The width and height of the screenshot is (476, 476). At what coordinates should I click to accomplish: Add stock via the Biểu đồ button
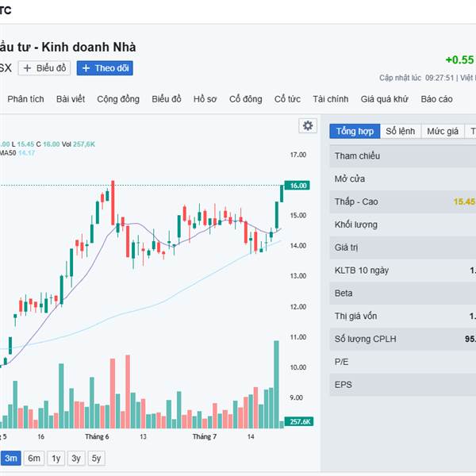[x=44, y=68]
